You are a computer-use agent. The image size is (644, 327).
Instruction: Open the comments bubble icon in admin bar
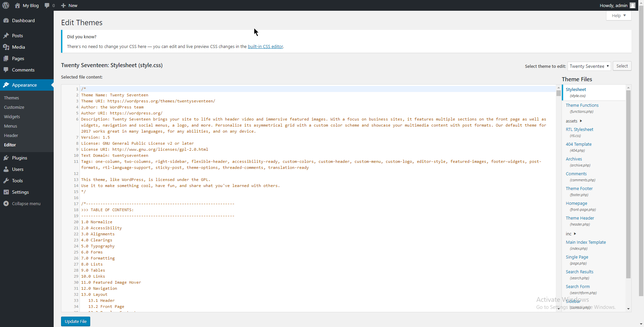click(47, 5)
